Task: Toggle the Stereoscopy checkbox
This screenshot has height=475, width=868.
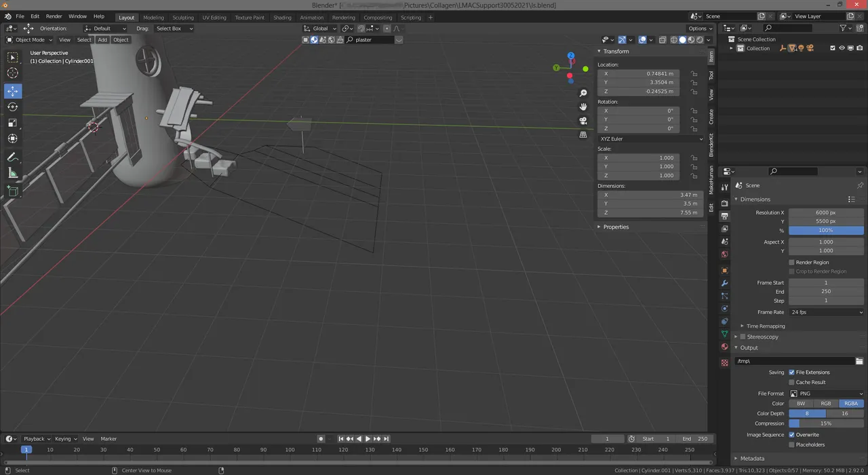Action: click(743, 337)
